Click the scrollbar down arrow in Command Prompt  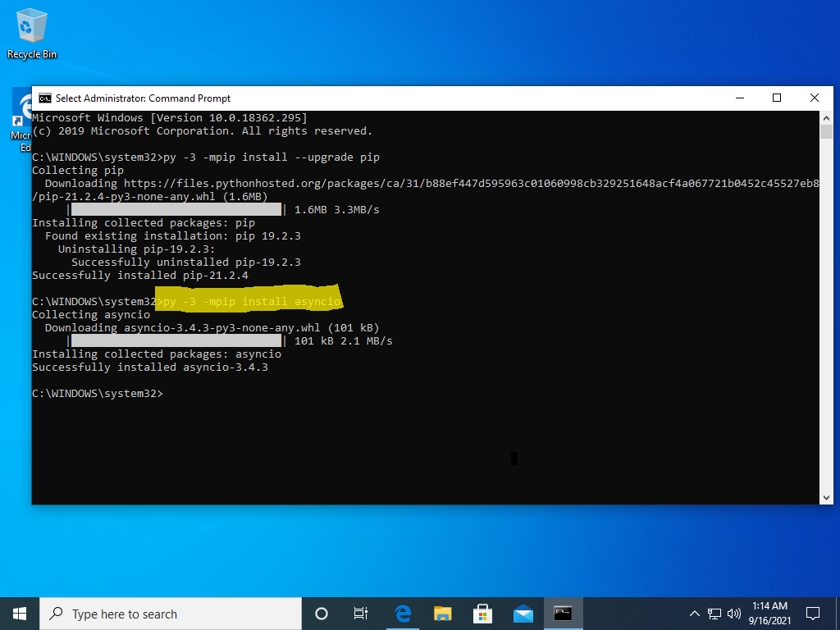tap(826, 498)
